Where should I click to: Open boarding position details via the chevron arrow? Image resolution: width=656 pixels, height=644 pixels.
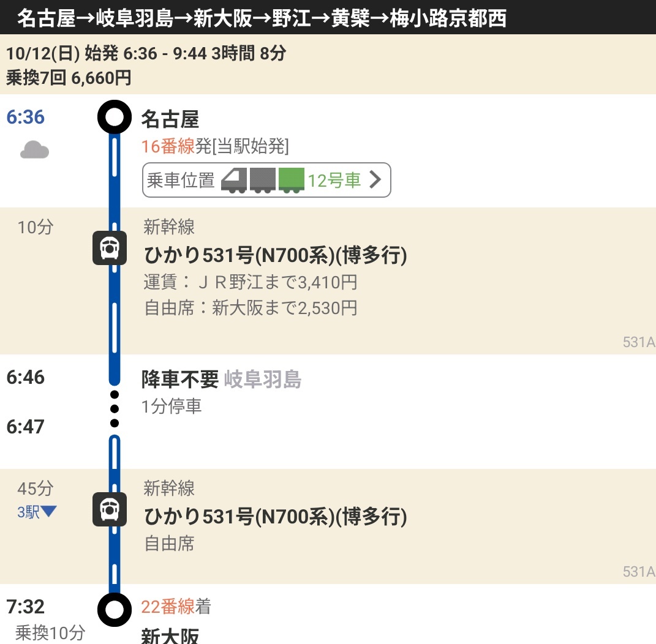[375, 180]
